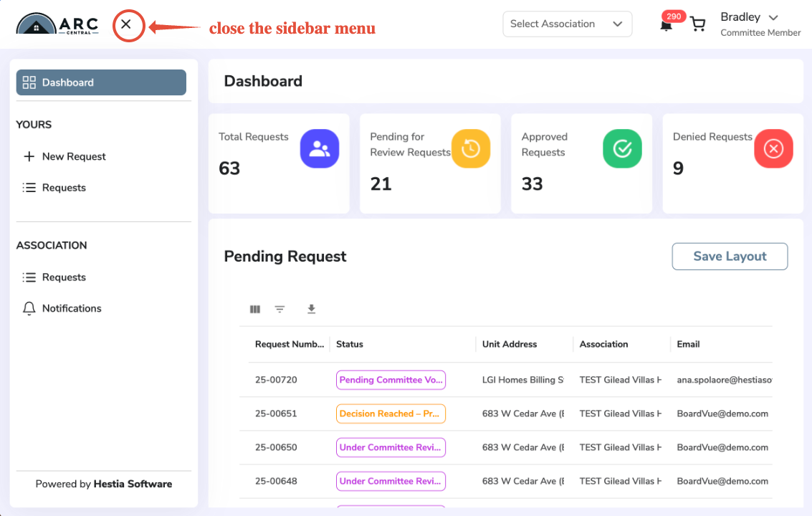Click ana.spolaore@hestiaso email cell
The width and height of the screenshot is (812, 516).
725,380
